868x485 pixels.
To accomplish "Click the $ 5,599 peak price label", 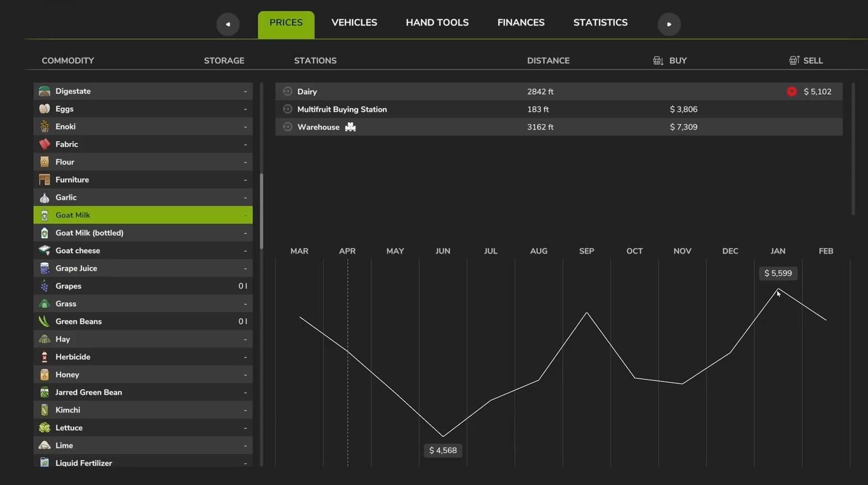I will [778, 274].
